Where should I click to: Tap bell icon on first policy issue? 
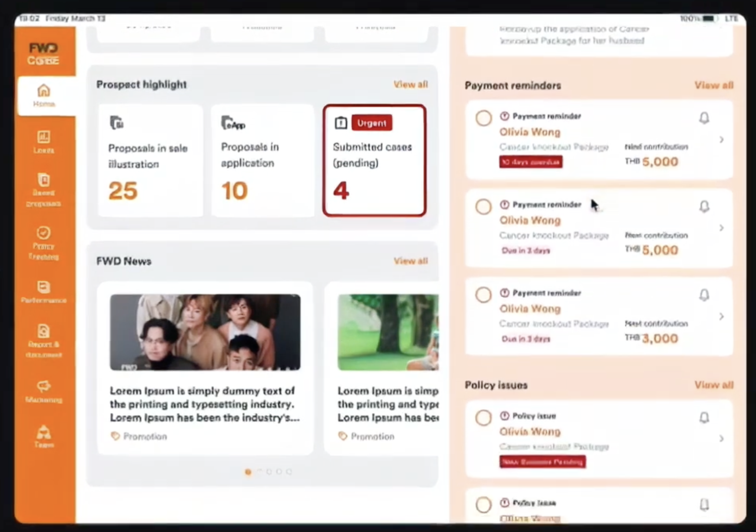pos(704,418)
